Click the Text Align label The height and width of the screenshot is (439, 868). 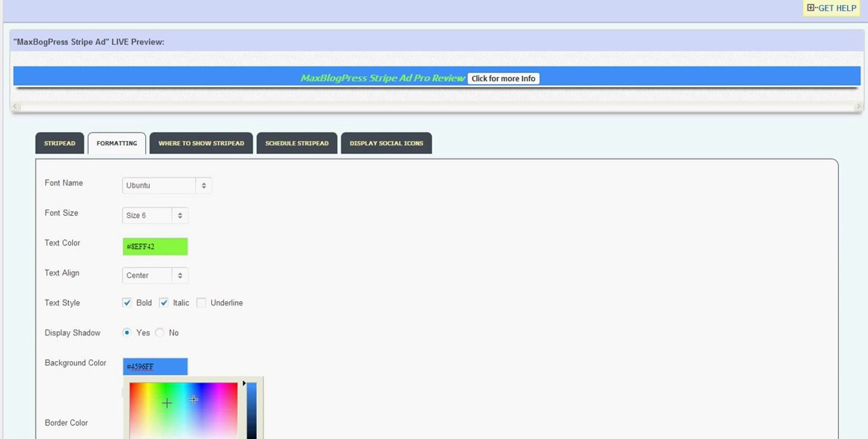tap(62, 273)
